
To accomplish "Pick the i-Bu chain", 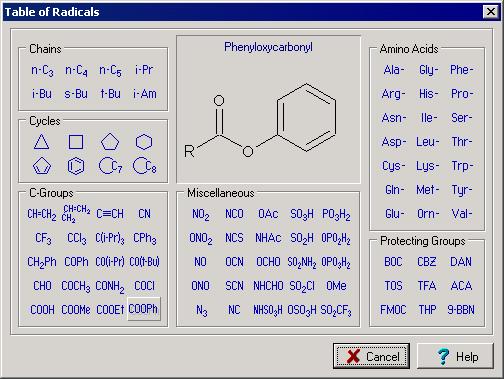I will coord(42,94).
